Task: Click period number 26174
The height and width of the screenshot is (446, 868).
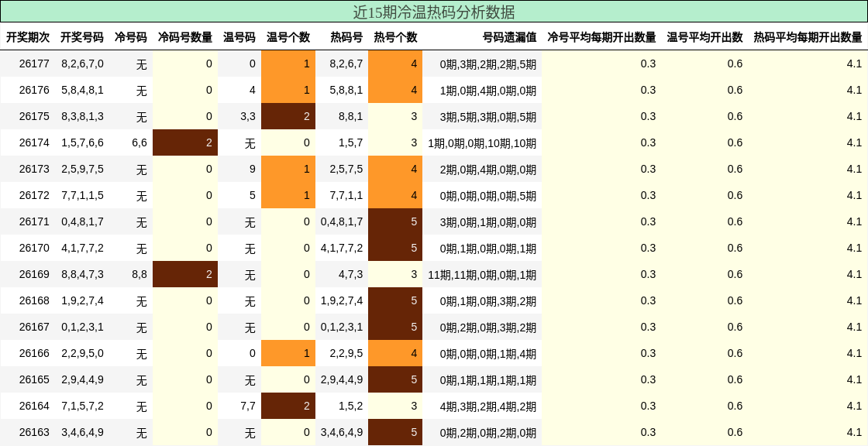Action: coord(34,142)
